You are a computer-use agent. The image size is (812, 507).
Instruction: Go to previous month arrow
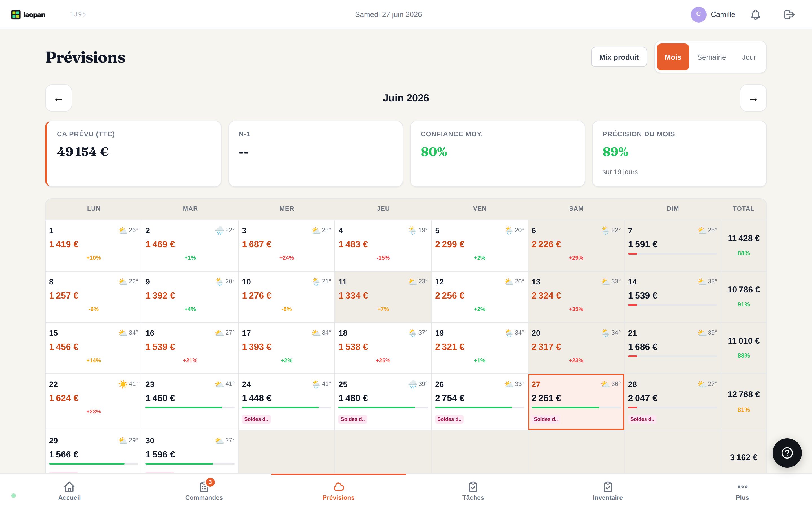(x=59, y=98)
